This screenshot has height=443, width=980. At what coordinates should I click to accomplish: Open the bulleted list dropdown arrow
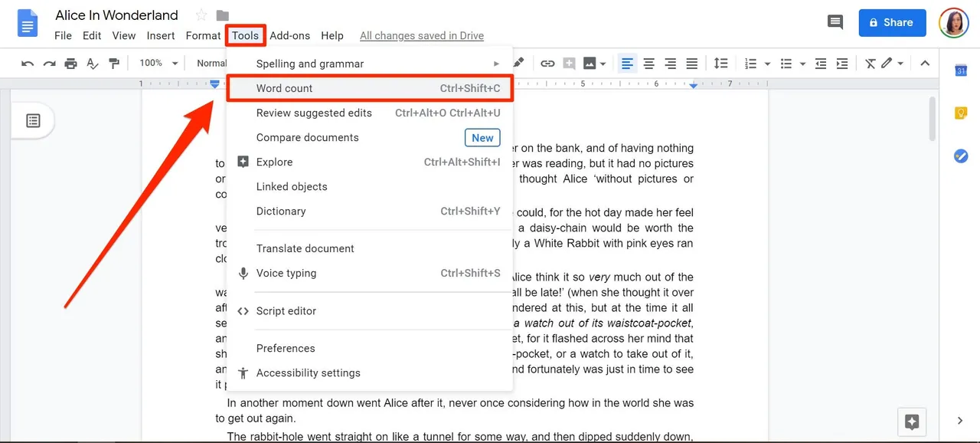click(x=802, y=64)
